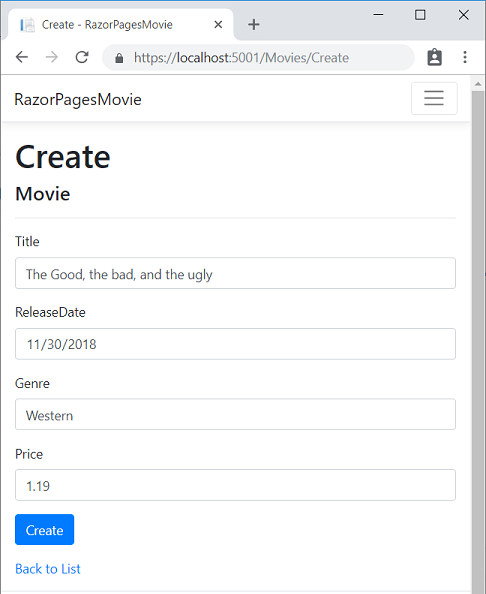Click the browser forward arrow

[x=52, y=57]
